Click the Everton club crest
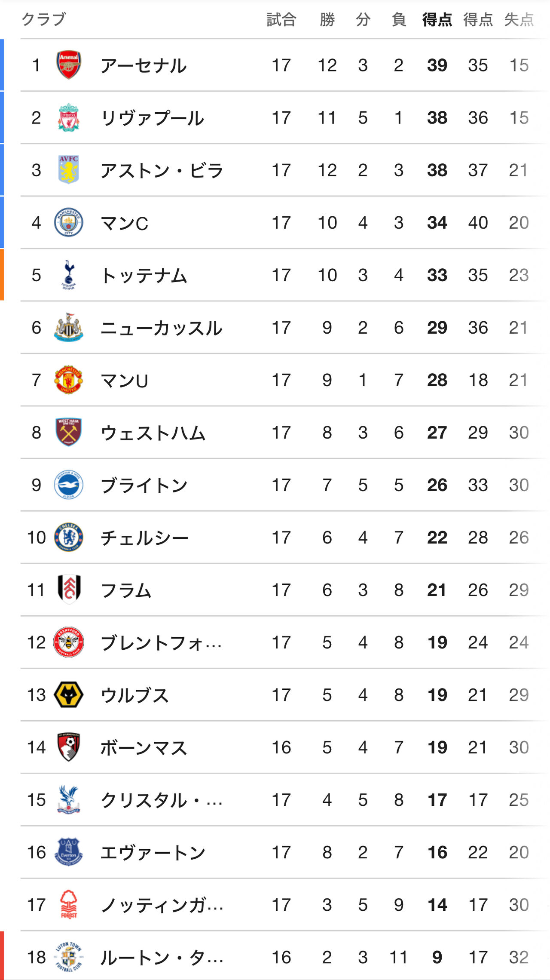The height and width of the screenshot is (980, 550). coord(69,852)
